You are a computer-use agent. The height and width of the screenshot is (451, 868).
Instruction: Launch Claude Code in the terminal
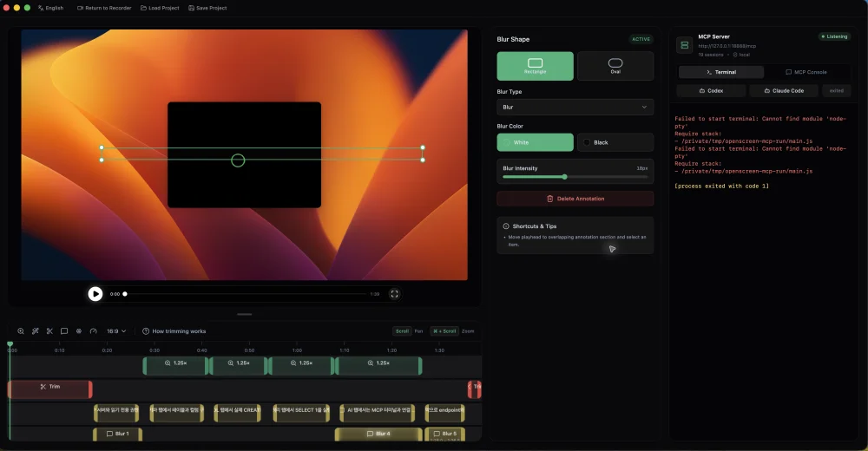coord(783,91)
